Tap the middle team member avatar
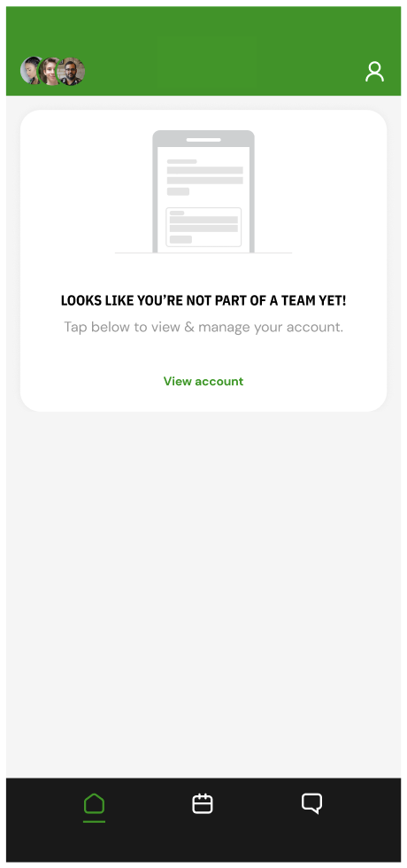The height and width of the screenshot is (868, 407). click(x=51, y=71)
